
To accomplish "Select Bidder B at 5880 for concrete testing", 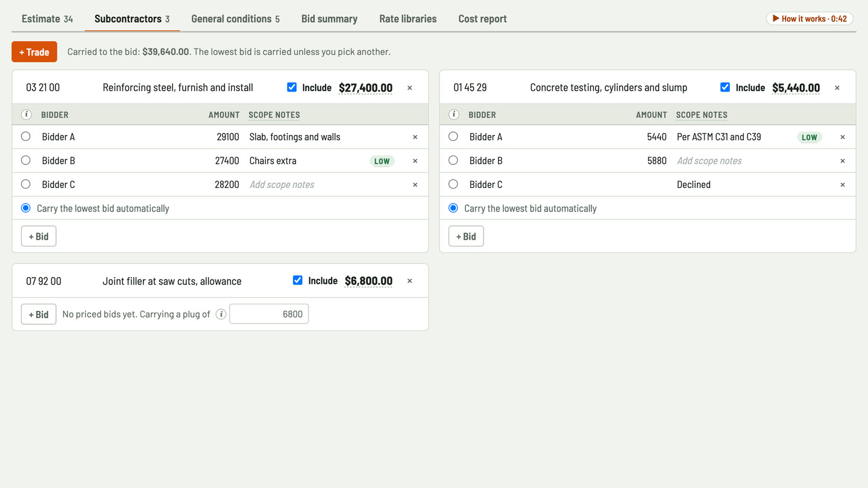I will pyautogui.click(x=453, y=160).
